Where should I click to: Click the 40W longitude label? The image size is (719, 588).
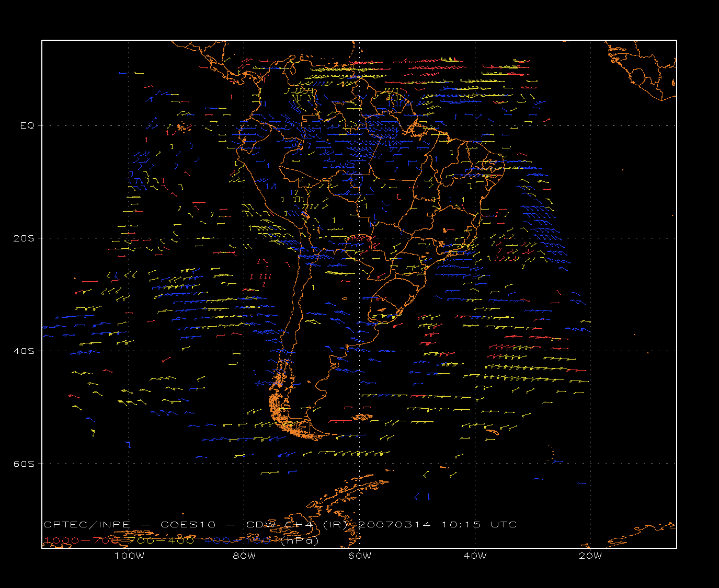(x=475, y=556)
